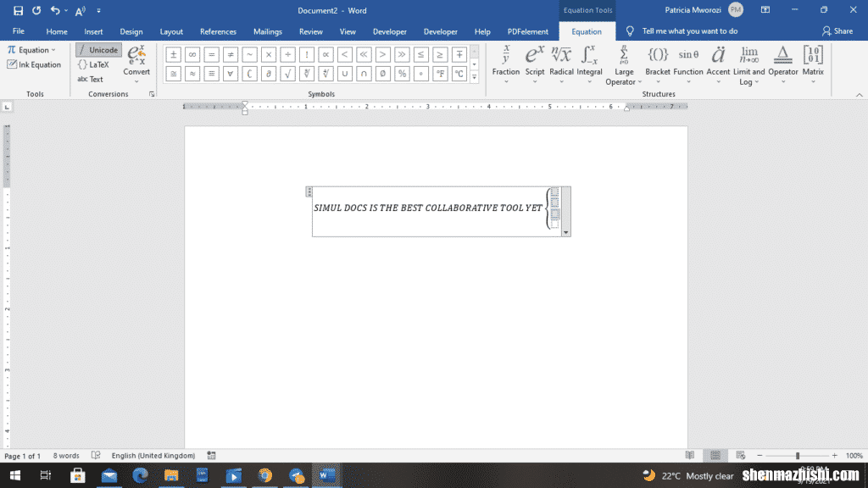The height and width of the screenshot is (488, 868).
Task: Adjust the zoom slider handle
Action: tap(798, 455)
